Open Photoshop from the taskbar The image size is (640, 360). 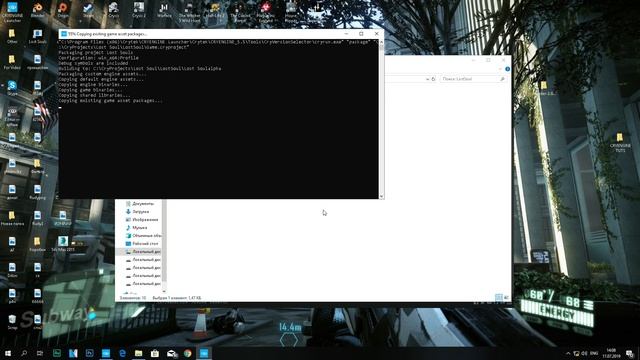tap(89, 353)
